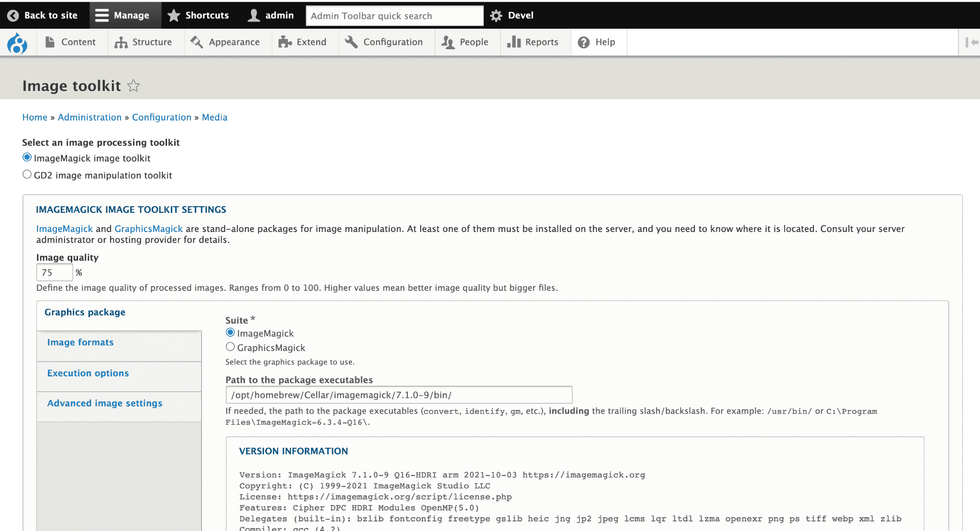
Task: Edit the image quality percentage input field
Action: [x=54, y=272]
